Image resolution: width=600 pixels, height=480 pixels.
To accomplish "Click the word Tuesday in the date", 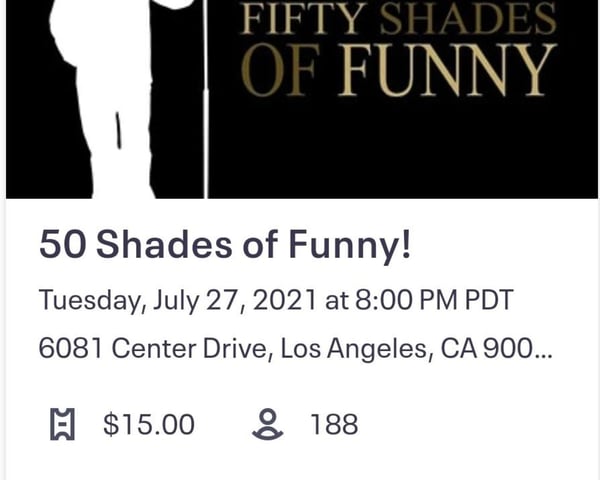I will point(89,300).
